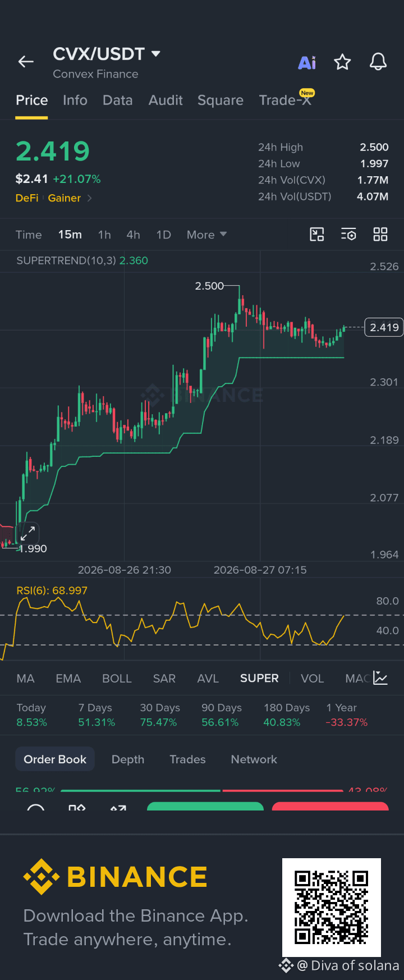
Task: Toggle the SUPER indicator
Action: tap(259, 679)
